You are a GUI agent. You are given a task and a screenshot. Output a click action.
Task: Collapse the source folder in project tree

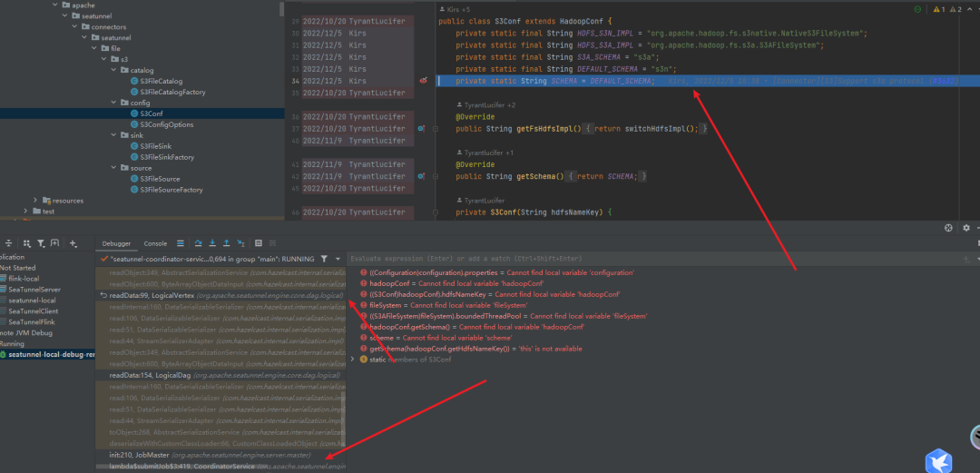coord(113,168)
